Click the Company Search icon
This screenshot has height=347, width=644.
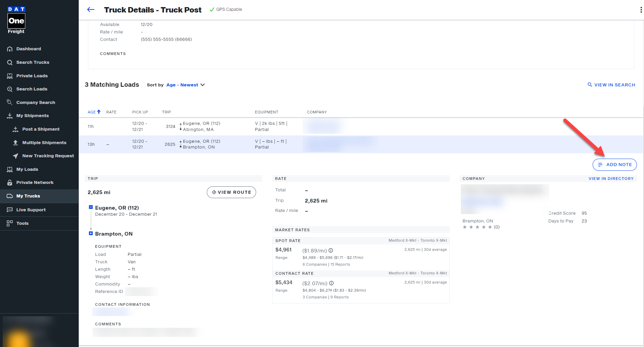10,102
